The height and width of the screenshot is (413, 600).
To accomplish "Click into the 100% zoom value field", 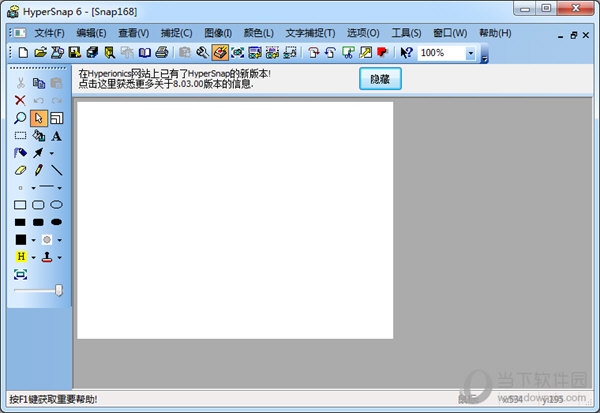I will coord(442,53).
